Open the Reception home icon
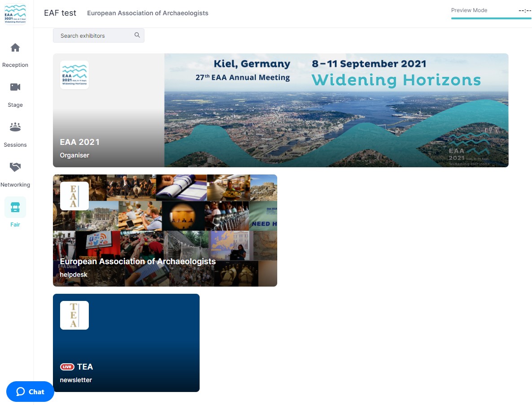Image resolution: width=532 pixels, height=405 pixels. (x=15, y=48)
